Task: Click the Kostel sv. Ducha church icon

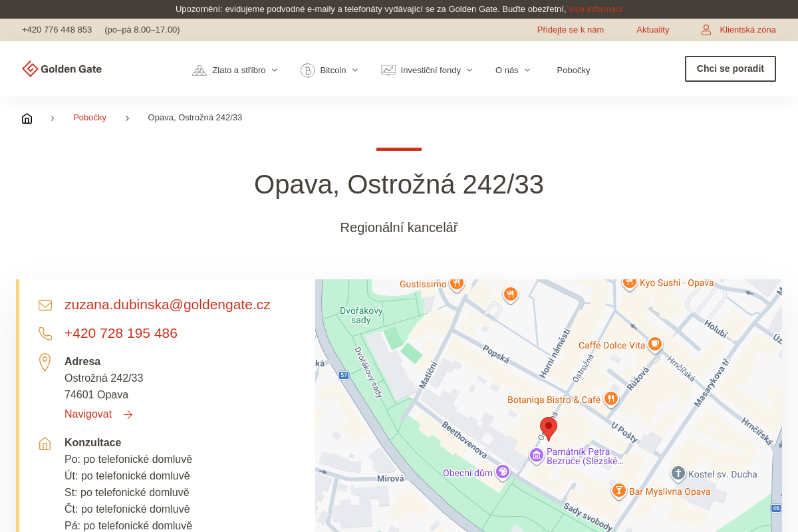Action: (678, 473)
